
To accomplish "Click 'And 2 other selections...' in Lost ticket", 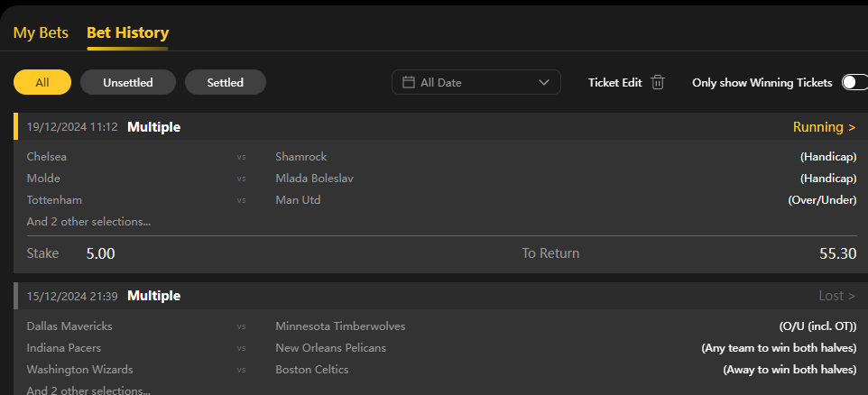I will tap(88, 390).
